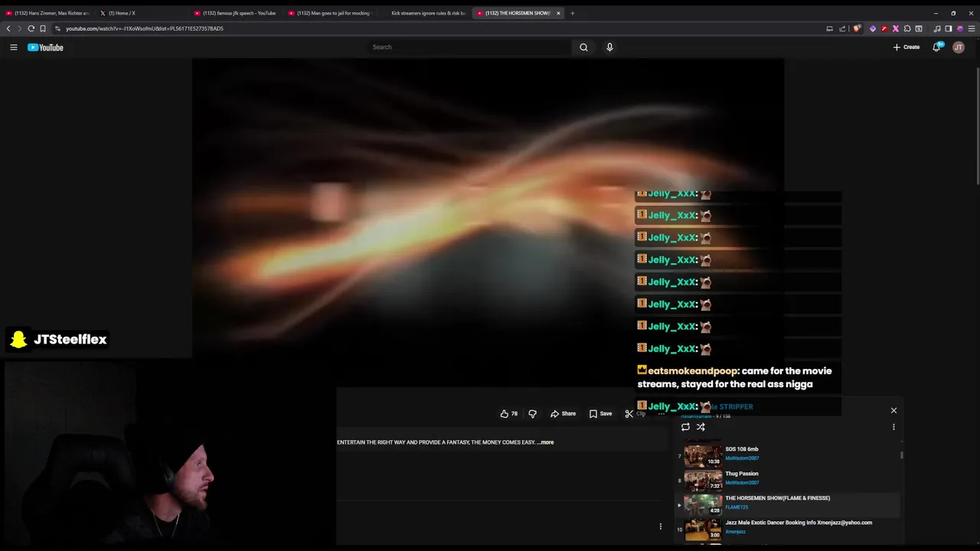Open the playlist panel's three-dot options menu

coord(893,427)
